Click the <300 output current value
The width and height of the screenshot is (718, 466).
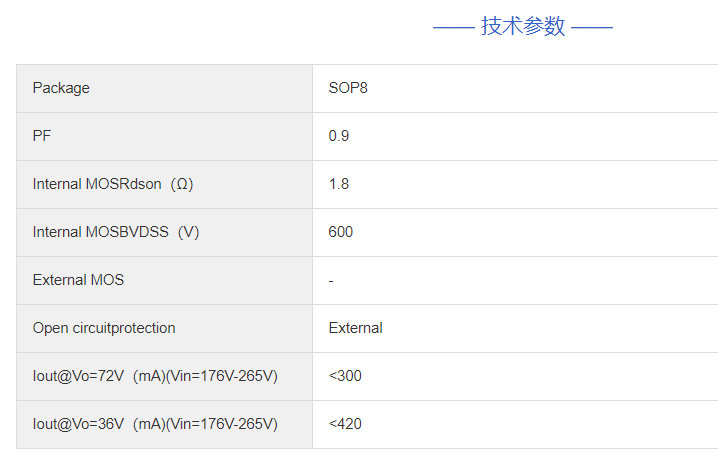pos(345,376)
